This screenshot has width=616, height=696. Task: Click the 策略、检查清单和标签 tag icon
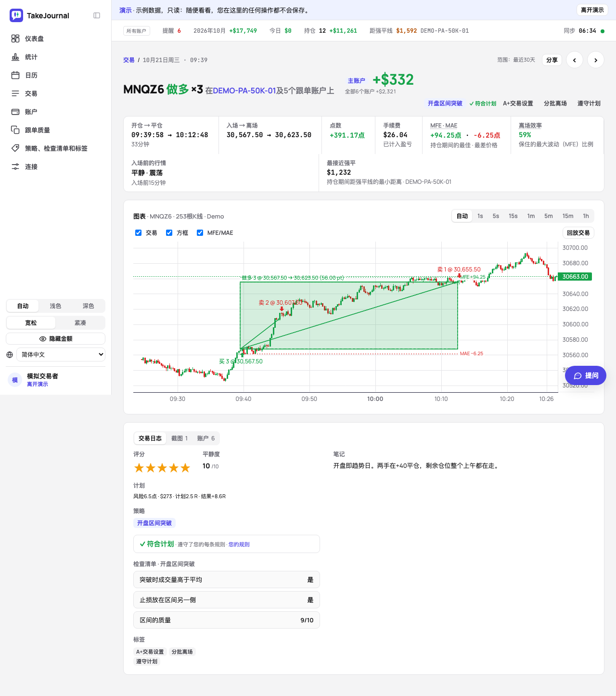(15, 148)
